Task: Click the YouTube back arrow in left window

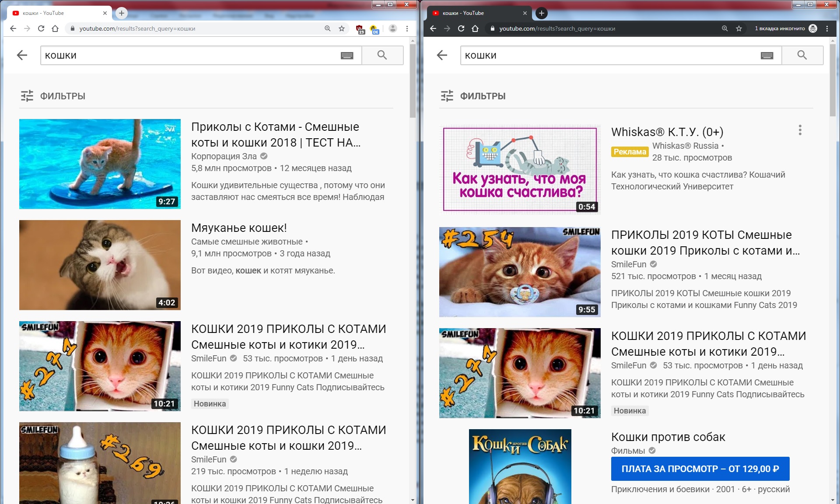Action: (22, 55)
